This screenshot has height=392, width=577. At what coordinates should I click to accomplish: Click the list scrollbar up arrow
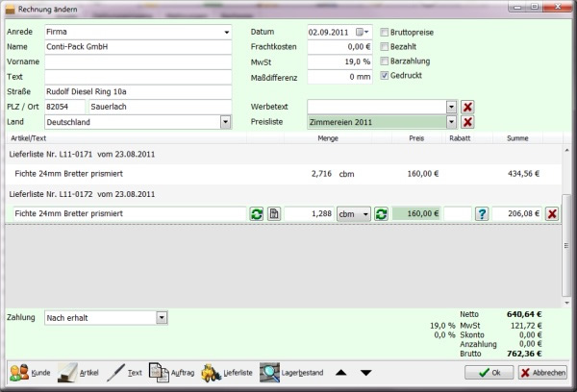coord(566,150)
